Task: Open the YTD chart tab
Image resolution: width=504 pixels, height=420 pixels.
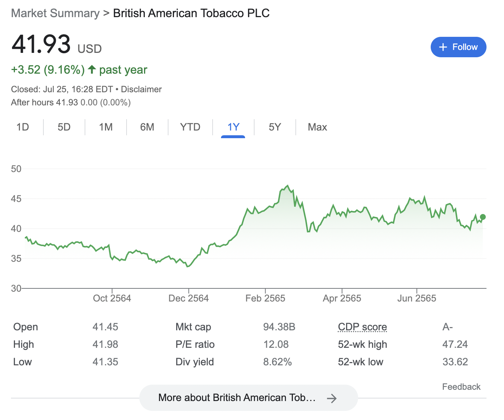Action: 190,127
